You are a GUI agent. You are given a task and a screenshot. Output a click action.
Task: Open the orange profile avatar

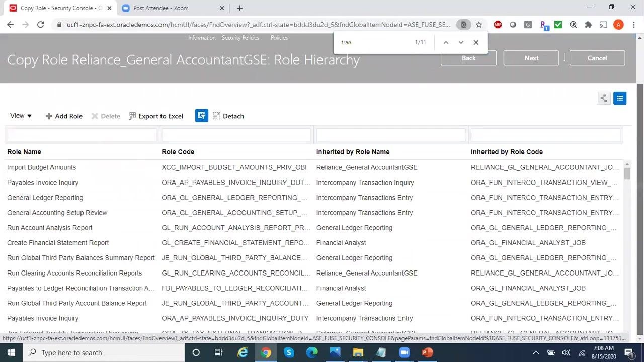point(619,24)
